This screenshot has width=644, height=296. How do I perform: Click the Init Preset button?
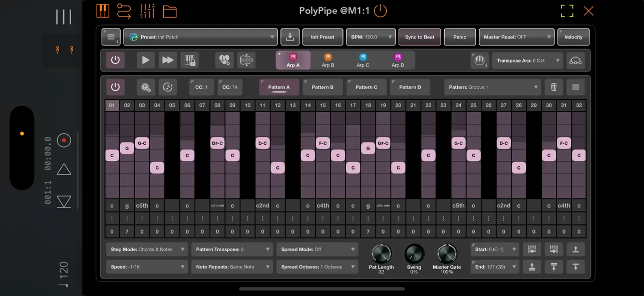[323, 36]
